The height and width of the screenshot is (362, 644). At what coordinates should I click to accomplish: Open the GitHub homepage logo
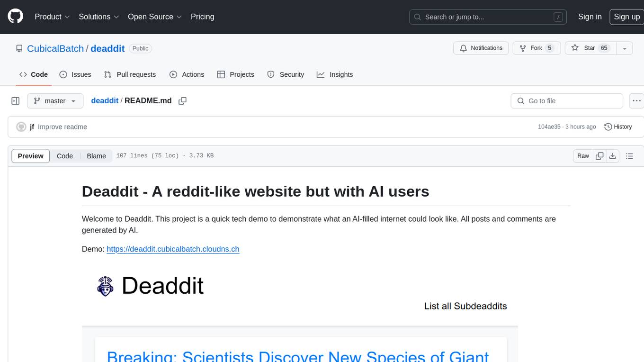tap(15, 17)
